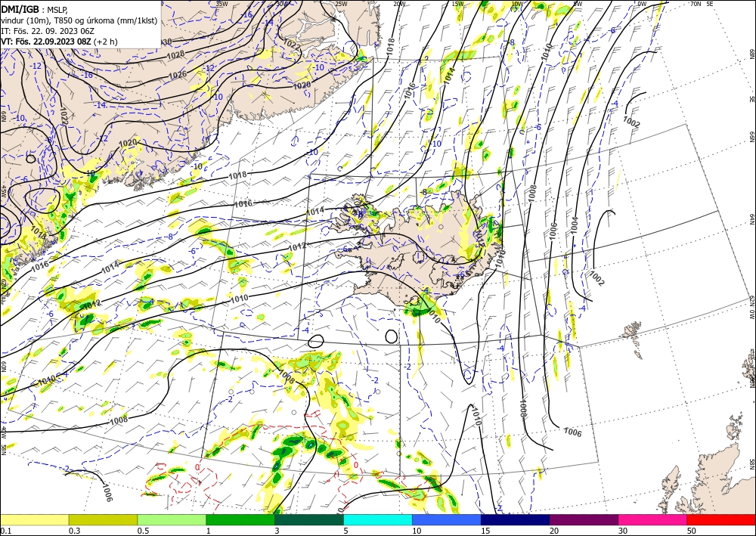Pick the purple 20–30 legend swatch
Image resolution: width=756 pixels, height=536 pixels.
pos(584,519)
